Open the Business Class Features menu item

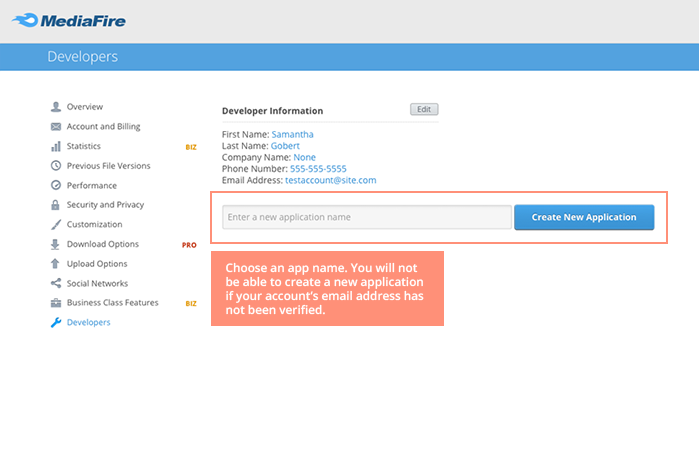[x=112, y=303]
